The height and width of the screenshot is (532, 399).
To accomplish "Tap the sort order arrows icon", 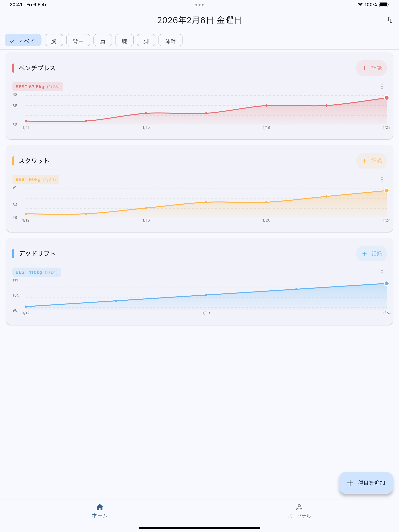I will [390, 20].
